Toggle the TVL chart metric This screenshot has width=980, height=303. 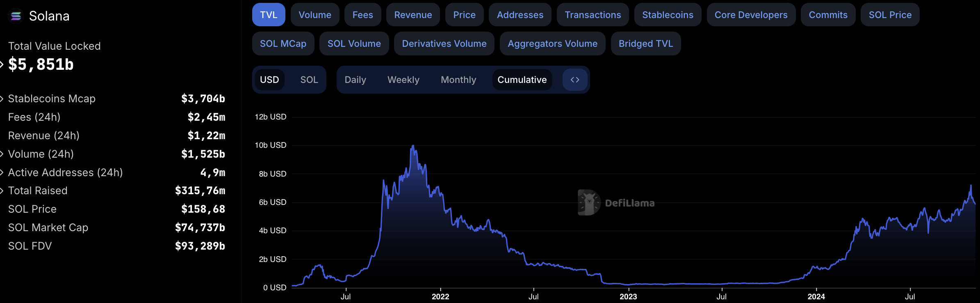[x=269, y=15]
